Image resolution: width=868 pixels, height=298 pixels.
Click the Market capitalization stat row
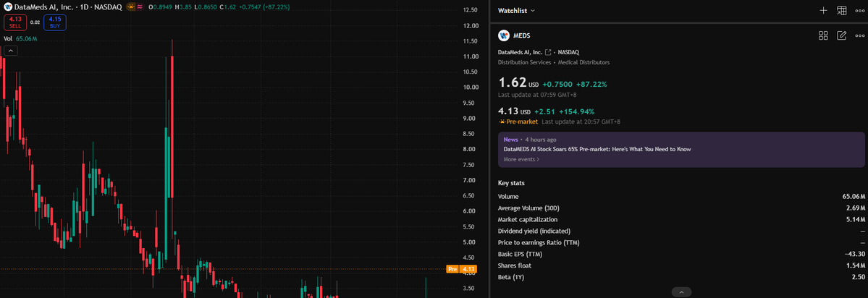(x=681, y=219)
